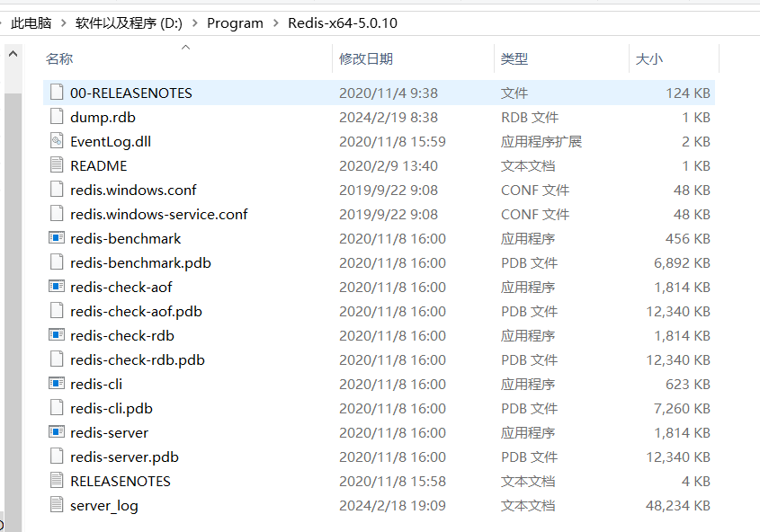760x532 pixels.
Task: Click the 2020/11/8 15:58 date of RELEASENOTES
Action: point(392,481)
